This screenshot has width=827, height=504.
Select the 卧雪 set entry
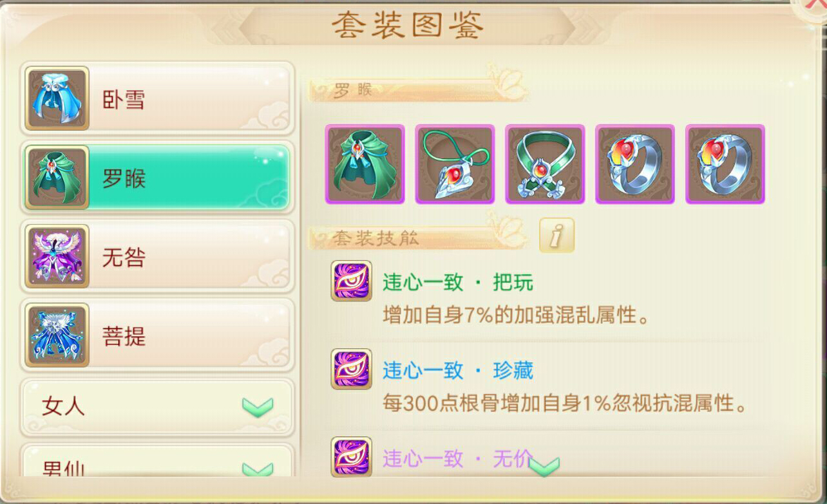157,98
